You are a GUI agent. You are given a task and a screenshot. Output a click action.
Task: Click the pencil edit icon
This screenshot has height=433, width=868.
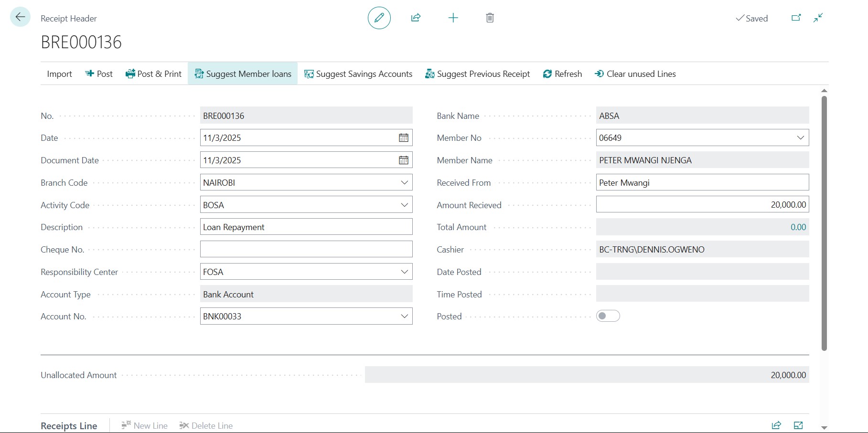click(379, 18)
